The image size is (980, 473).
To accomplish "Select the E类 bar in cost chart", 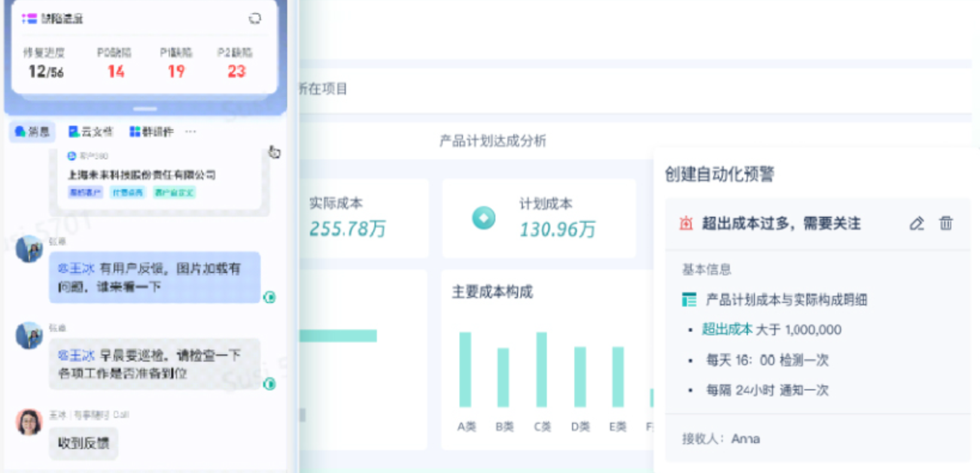I will [618, 377].
